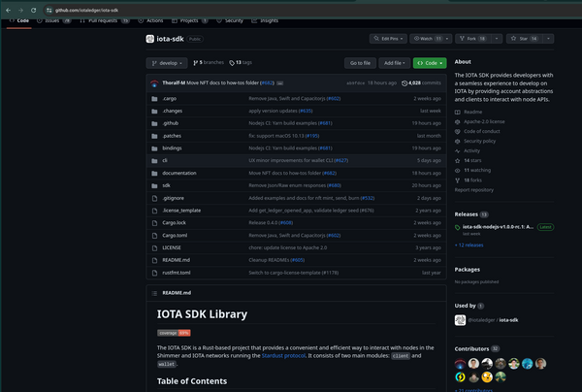Open the Insights tab
582x392 pixels.
click(265, 20)
